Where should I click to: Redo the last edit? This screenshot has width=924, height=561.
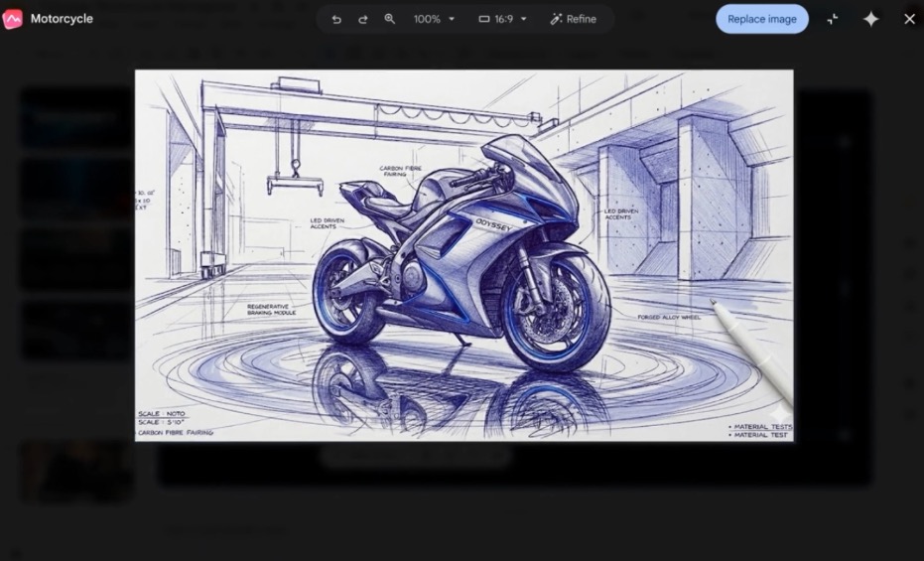[363, 19]
